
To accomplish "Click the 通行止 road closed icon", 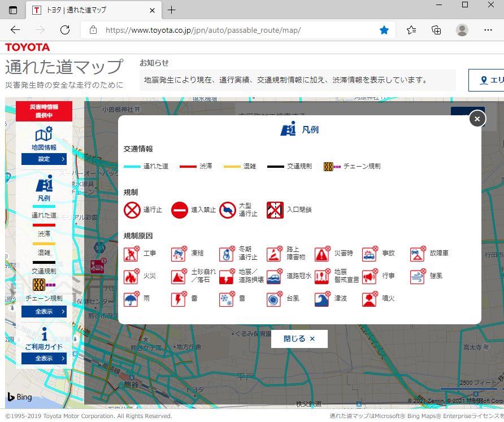I will [132, 210].
